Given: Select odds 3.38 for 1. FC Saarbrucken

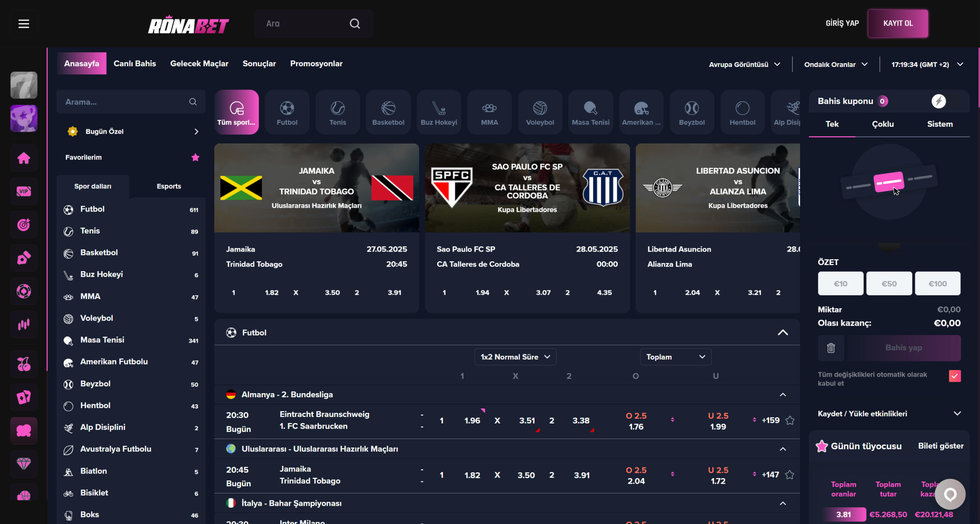Looking at the screenshot, I should [x=581, y=420].
